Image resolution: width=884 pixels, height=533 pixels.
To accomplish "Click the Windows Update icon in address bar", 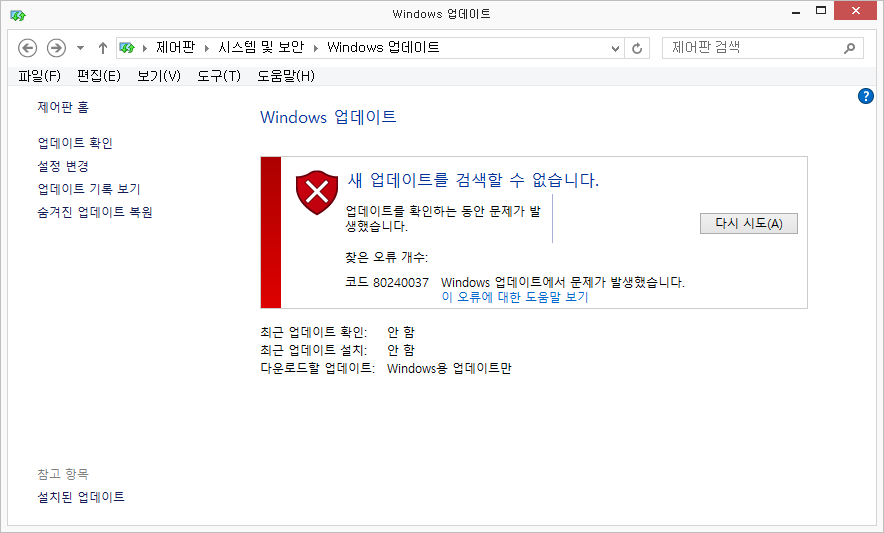I will point(127,48).
